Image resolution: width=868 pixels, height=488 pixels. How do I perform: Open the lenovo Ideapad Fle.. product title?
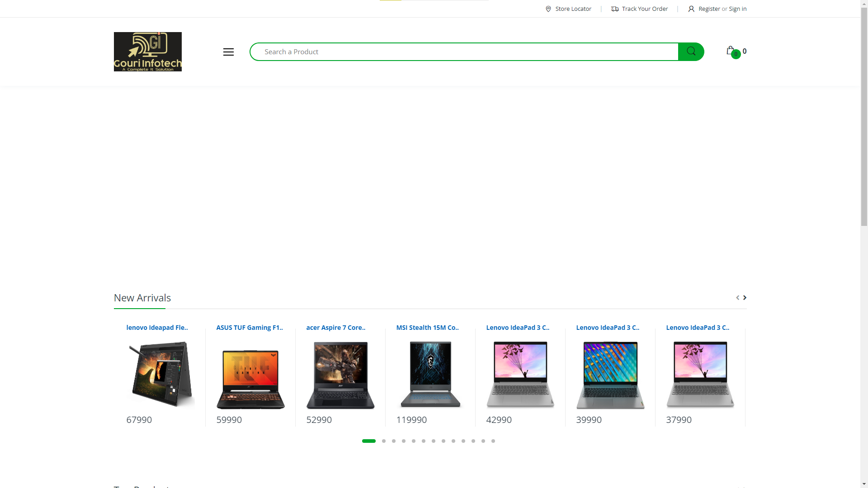pyautogui.click(x=157, y=328)
